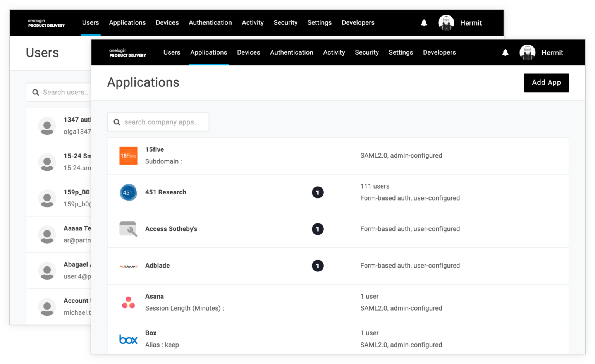This screenshot has height=364, width=595.
Task: Click the Access Sotheby's app icon
Action: [128, 229]
